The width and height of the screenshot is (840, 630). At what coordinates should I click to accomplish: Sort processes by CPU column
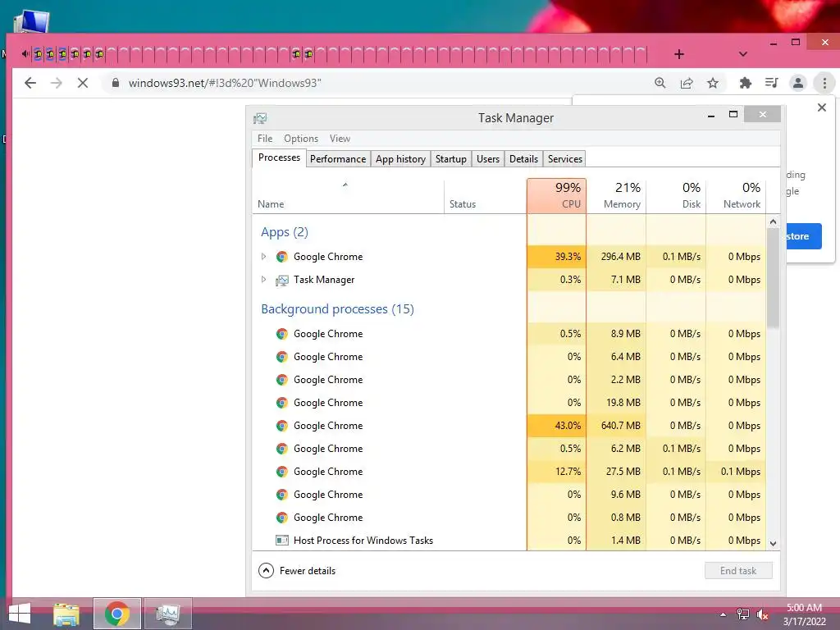[x=557, y=196]
